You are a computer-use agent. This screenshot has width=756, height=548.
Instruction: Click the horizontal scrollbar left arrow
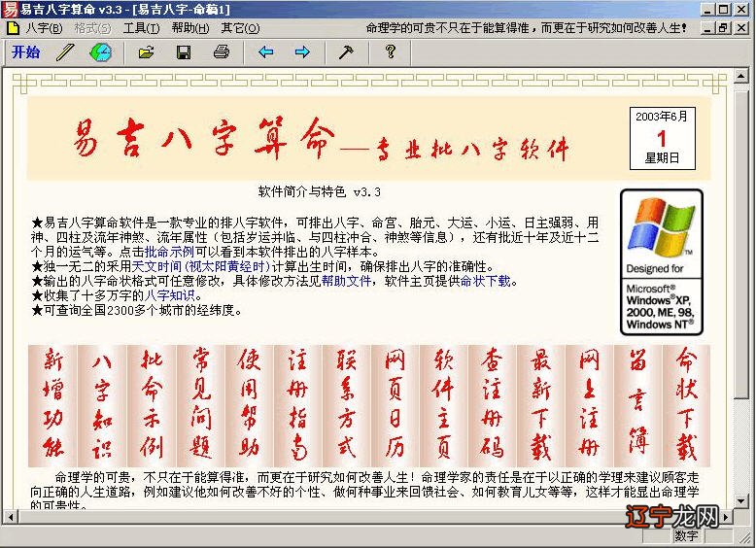10,517
